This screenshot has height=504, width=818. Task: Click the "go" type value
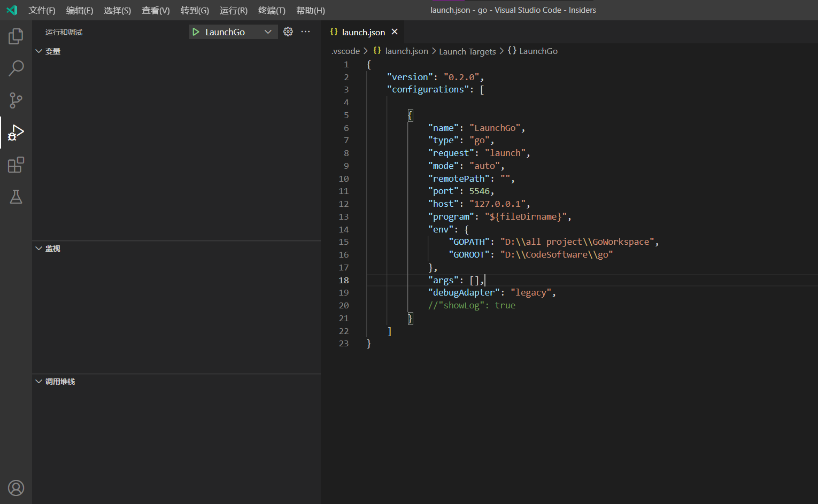tap(480, 140)
